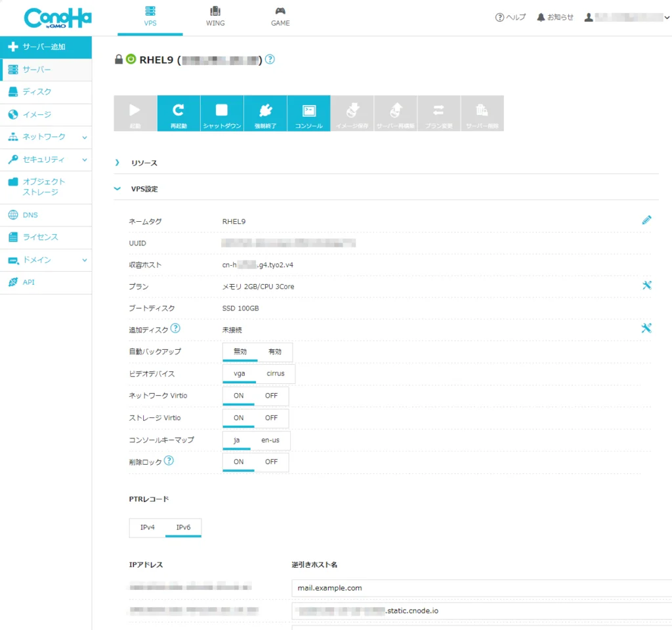Click help question mark next to 削除ロック
This screenshot has height=630, width=672.
pyautogui.click(x=169, y=461)
